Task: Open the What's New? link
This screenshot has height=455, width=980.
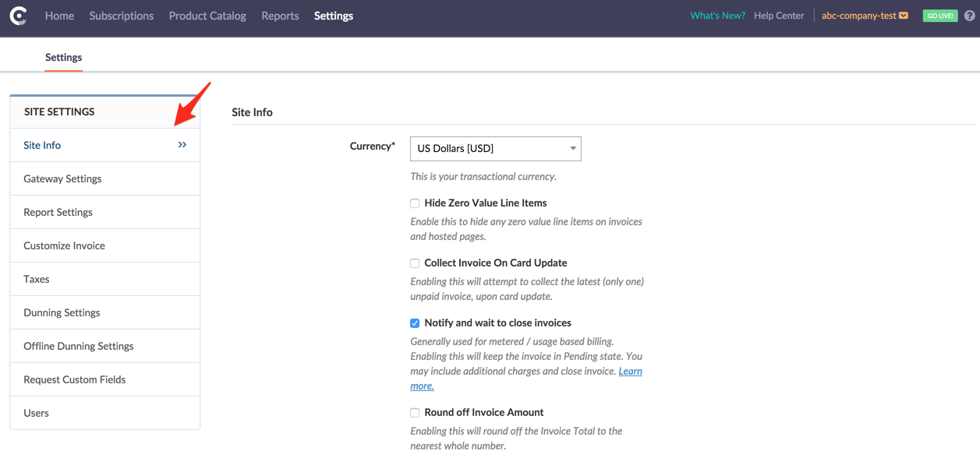Action: pos(717,16)
